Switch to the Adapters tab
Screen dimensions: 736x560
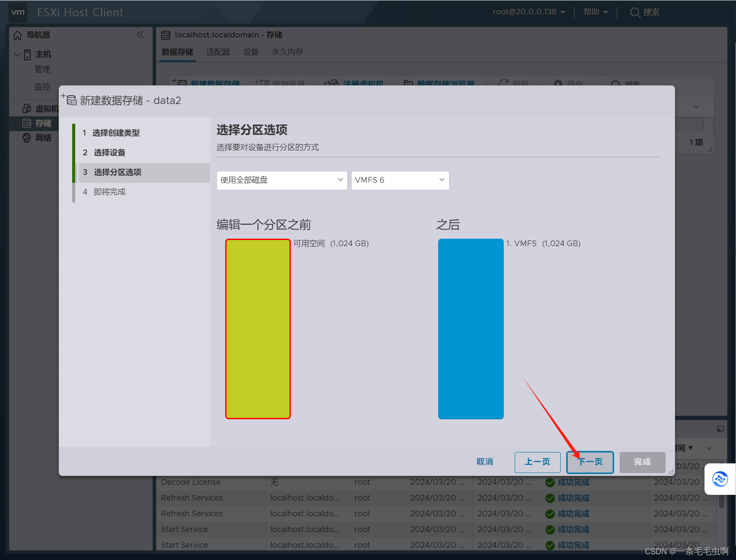point(218,52)
